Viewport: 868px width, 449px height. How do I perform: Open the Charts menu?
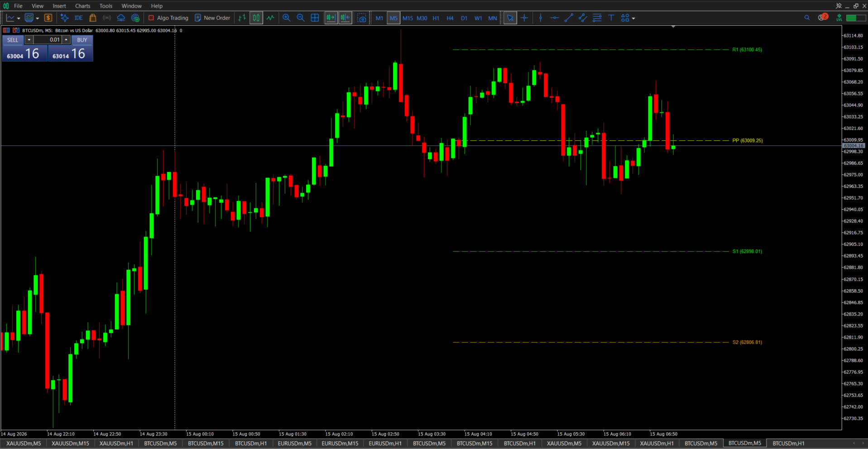pyautogui.click(x=83, y=6)
